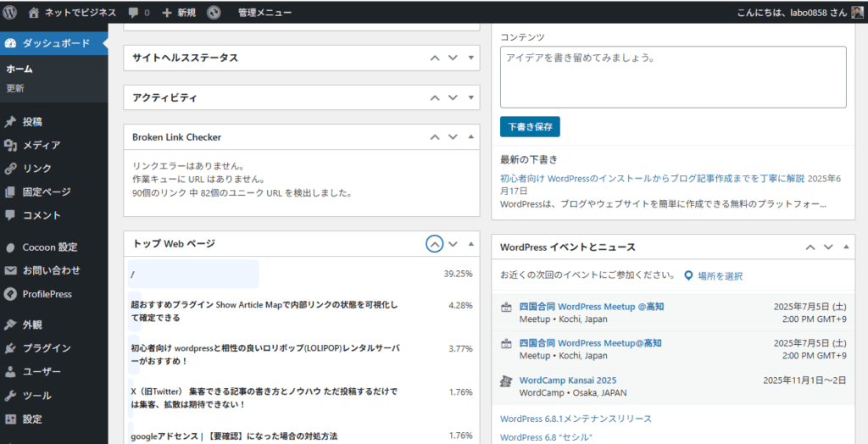Click the chain icon beside リンク
Viewport: 868px width, 444px height.
[x=9, y=169]
